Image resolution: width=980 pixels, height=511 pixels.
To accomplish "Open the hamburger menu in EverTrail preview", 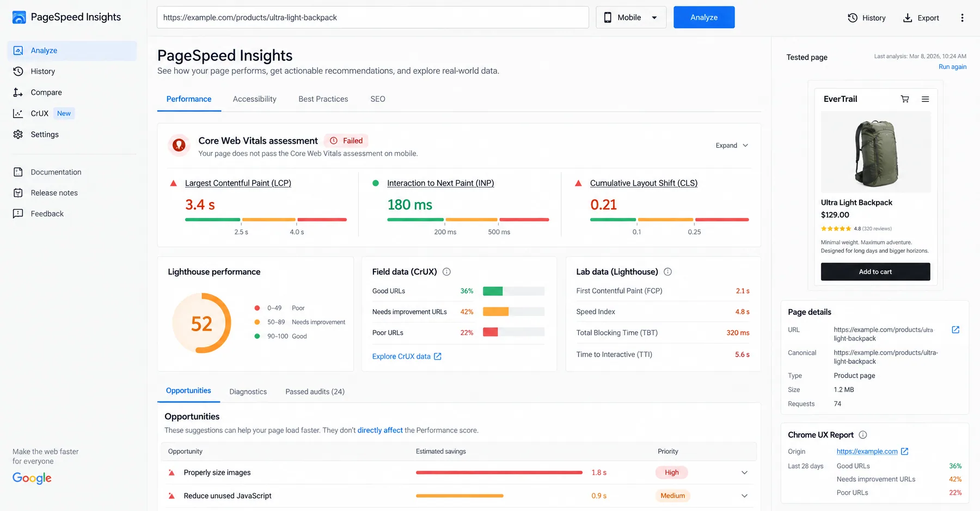I will (x=925, y=99).
